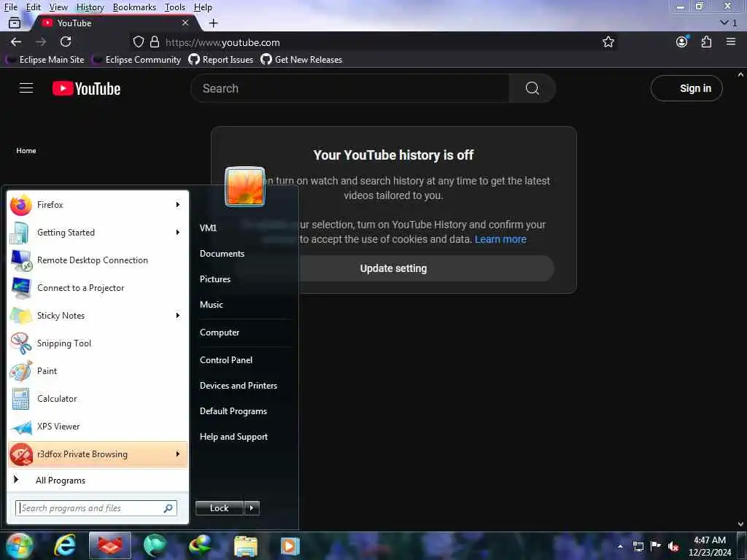This screenshot has width=747, height=560.
Task: Open Eclipse Community bookmark
Action: tap(136, 60)
